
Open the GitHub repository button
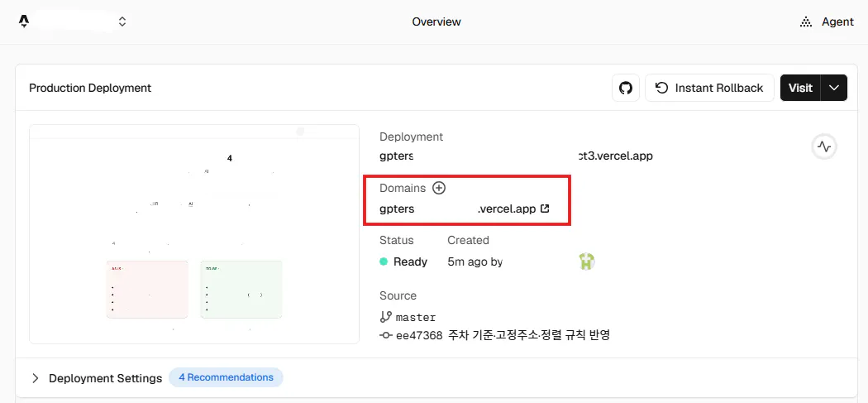coord(626,88)
